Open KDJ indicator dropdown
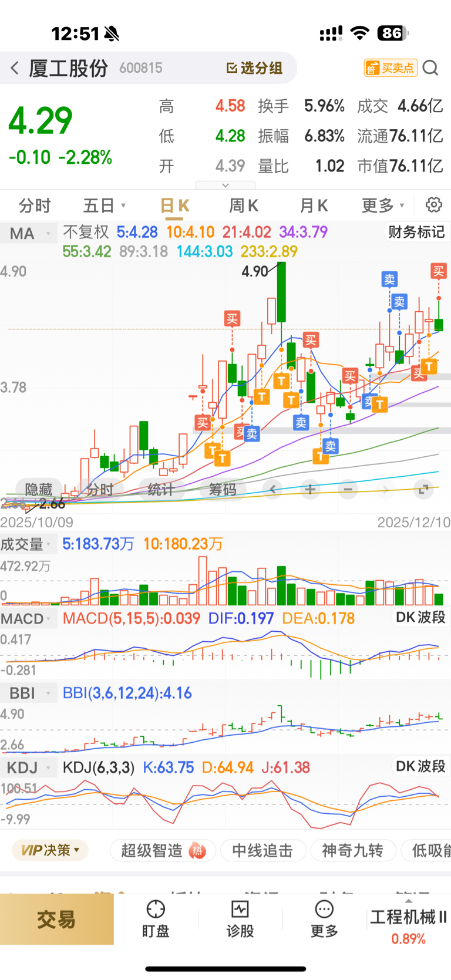Viewport: 451px width, 980px height. click(x=28, y=767)
